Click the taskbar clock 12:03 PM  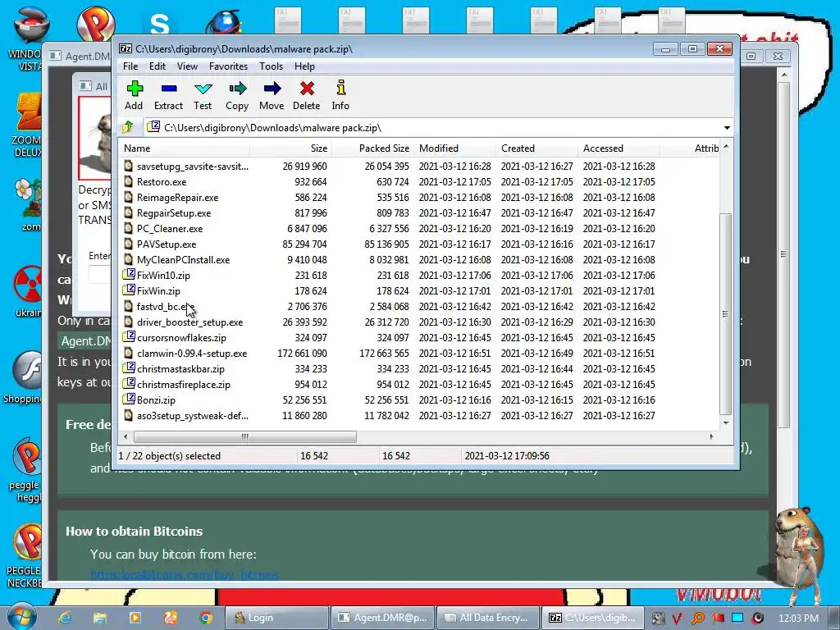(x=797, y=619)
